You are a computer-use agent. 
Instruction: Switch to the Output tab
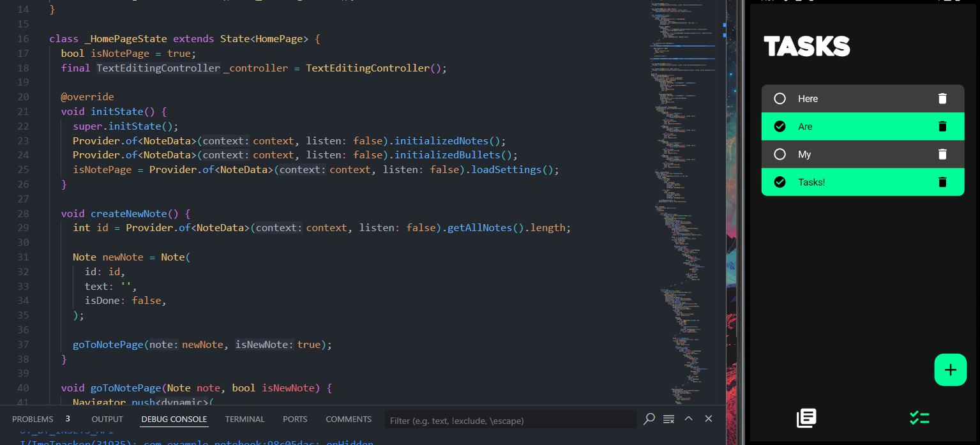107,419
